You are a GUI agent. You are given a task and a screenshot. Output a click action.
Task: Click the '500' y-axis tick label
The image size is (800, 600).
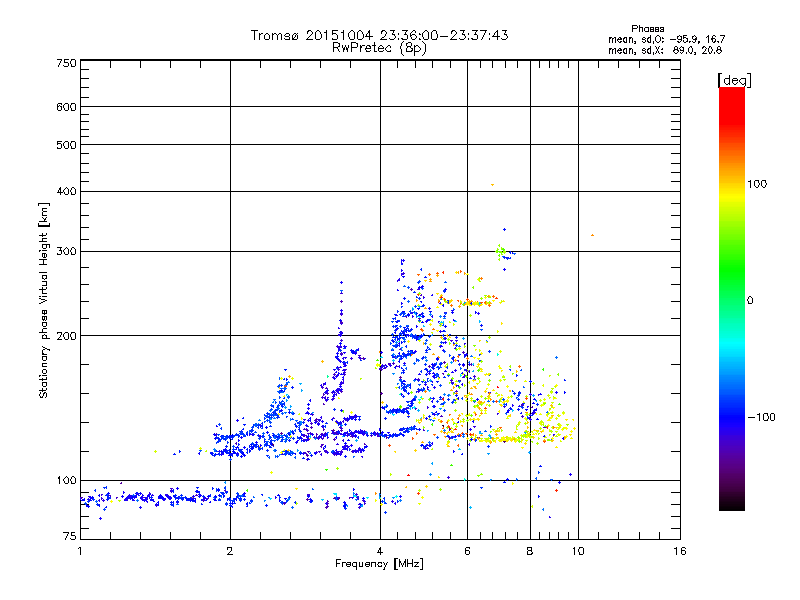(66, 145)
